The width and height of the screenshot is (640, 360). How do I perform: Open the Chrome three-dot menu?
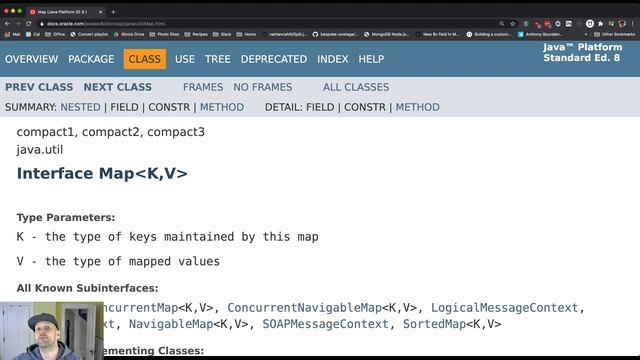[x=633, y=24]
